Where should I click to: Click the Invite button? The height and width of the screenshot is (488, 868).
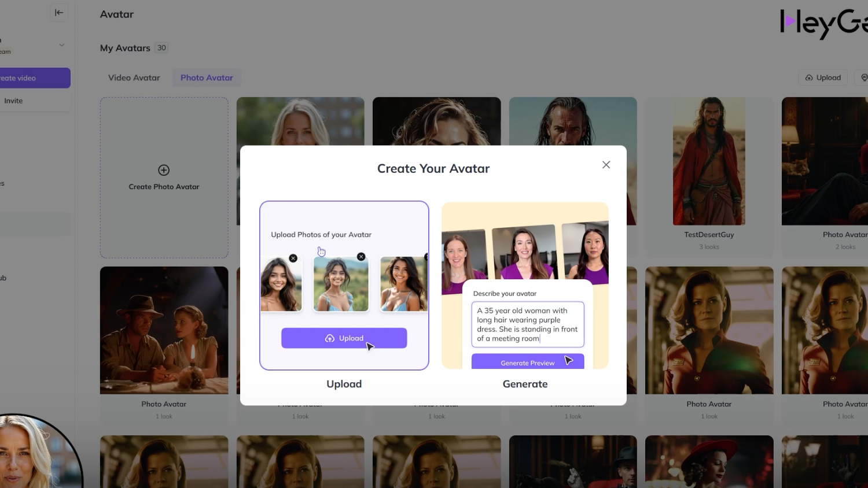[14, 101]
